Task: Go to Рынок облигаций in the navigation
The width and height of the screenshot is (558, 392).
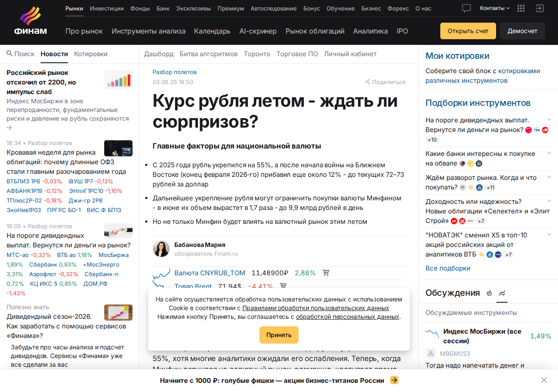Action: [315, 31]
